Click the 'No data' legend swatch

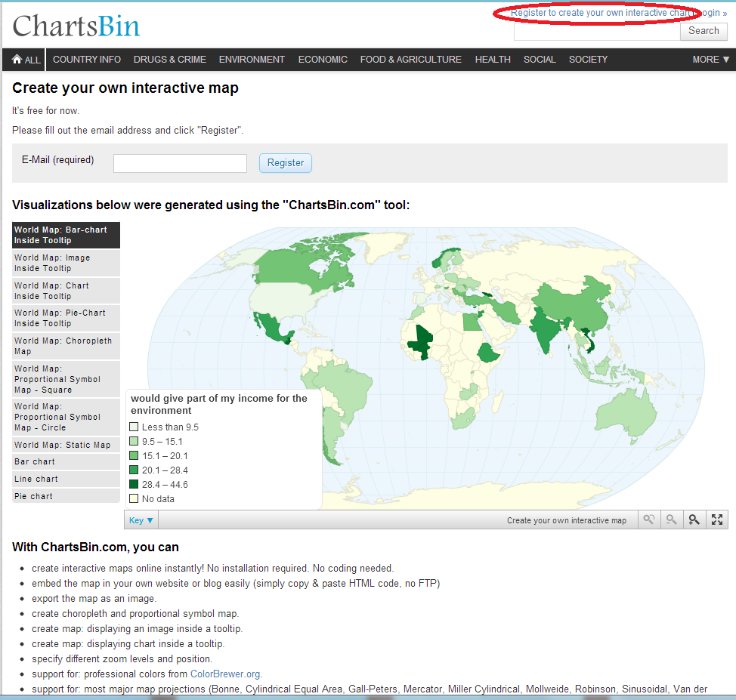(x=134, y=498)
